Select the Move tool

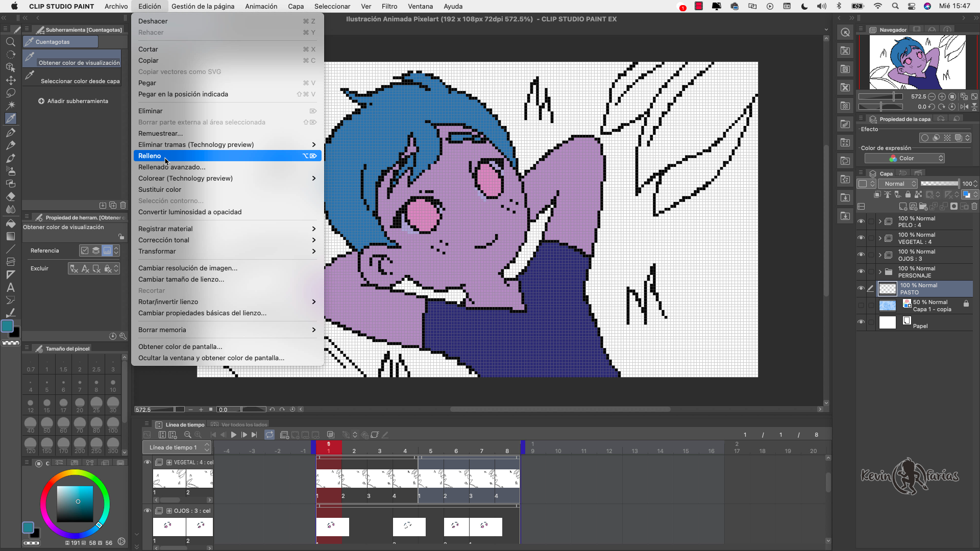coord(11,80)
